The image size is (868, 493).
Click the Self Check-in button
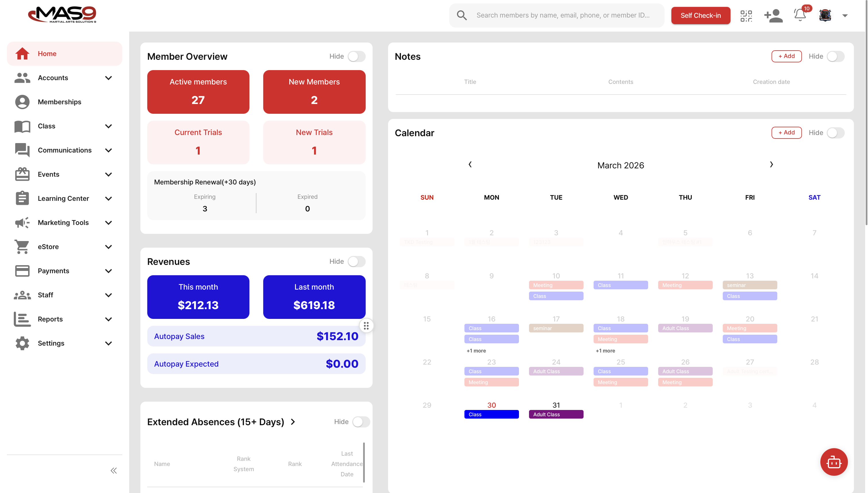[x=701, y=16]
